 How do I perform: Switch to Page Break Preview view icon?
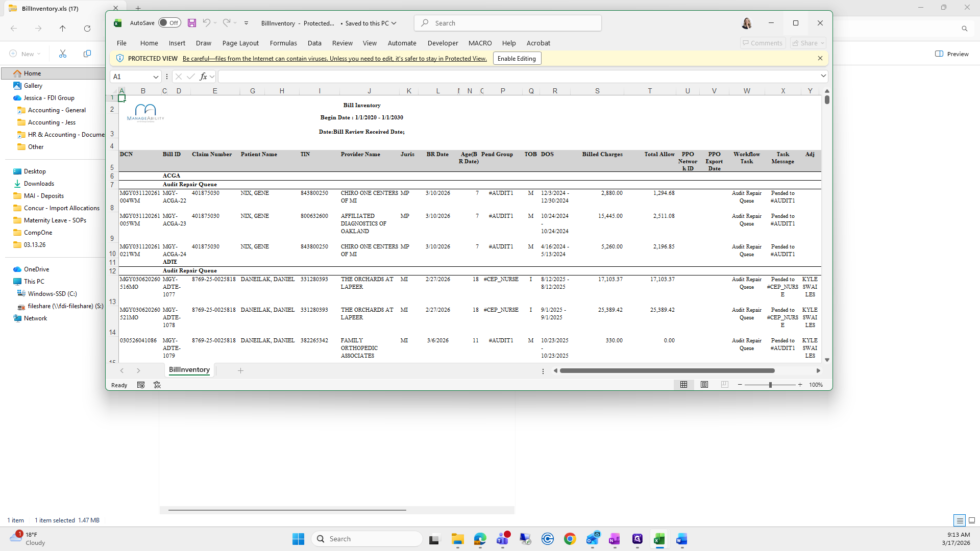724,385
